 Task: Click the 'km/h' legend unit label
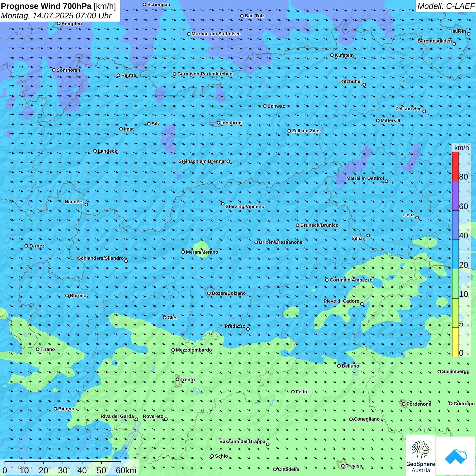pyautogui.click(x=462, y=148)
